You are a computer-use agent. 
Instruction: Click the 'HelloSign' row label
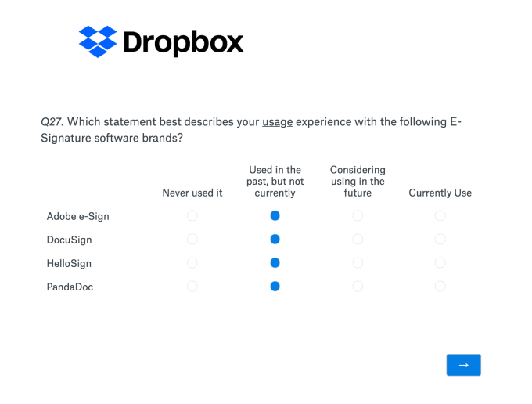click(x=69, y=263)
